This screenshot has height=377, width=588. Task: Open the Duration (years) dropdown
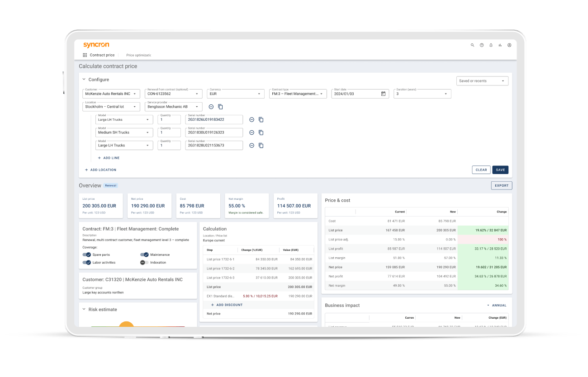446,94
